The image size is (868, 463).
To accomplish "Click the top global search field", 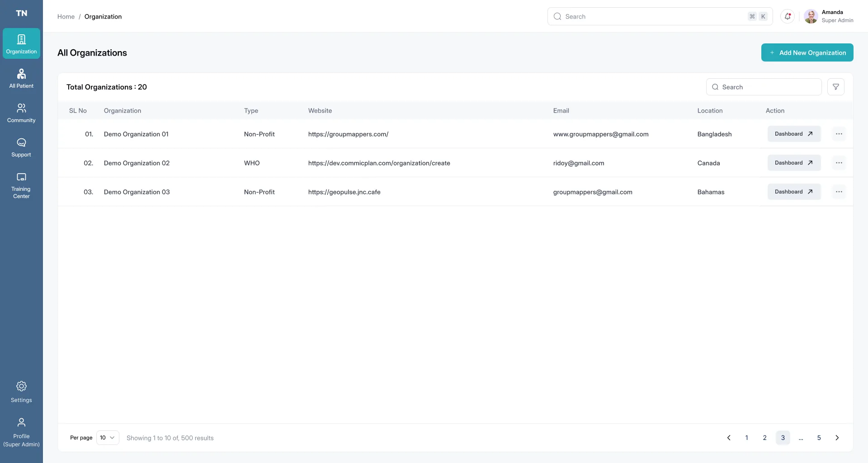I will click(660, 16).
